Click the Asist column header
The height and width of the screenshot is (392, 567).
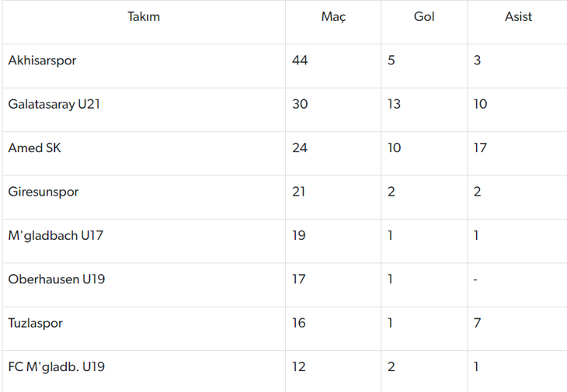click(518, 16)
